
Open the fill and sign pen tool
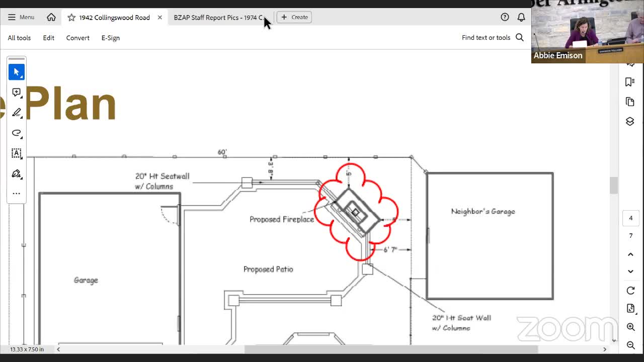[16, 174]
